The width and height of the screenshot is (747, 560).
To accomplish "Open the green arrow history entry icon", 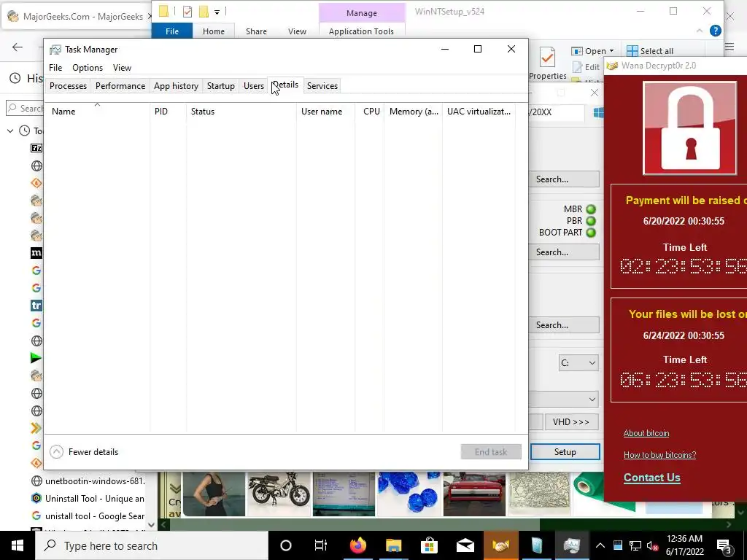I will pyautogui.click(x=36, y=358).
